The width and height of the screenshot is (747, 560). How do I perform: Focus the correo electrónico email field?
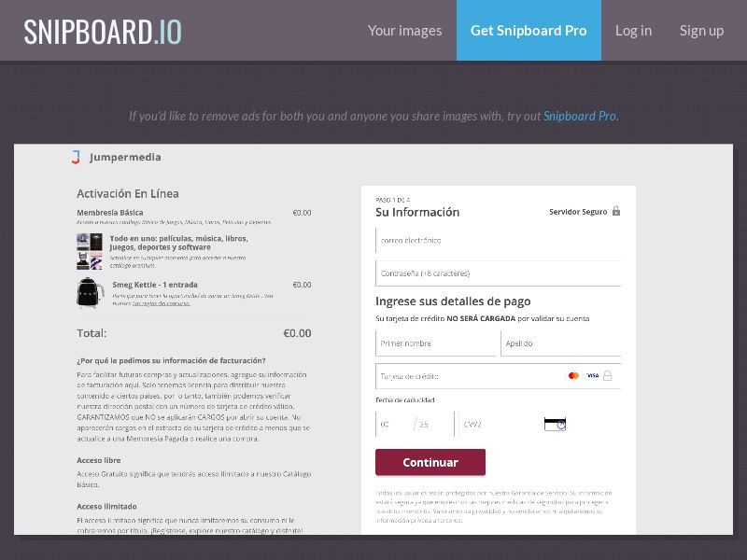[x=498, y=241]
